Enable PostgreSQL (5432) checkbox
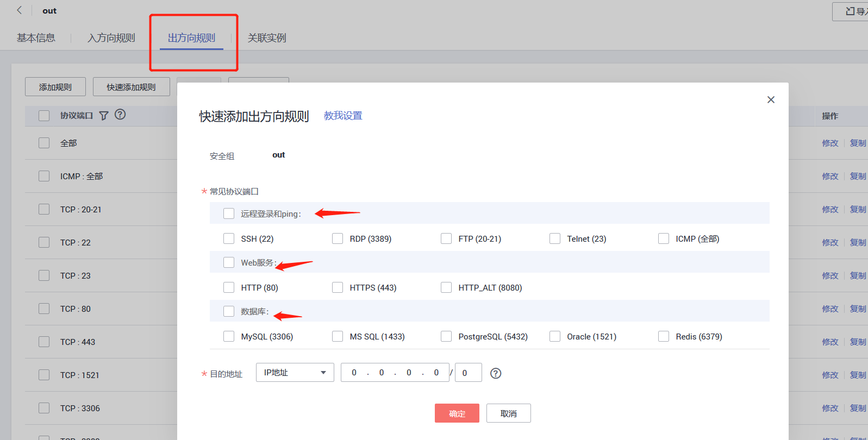Image resolution: width=868 pixels, height=440 pixels. (446, 336)
